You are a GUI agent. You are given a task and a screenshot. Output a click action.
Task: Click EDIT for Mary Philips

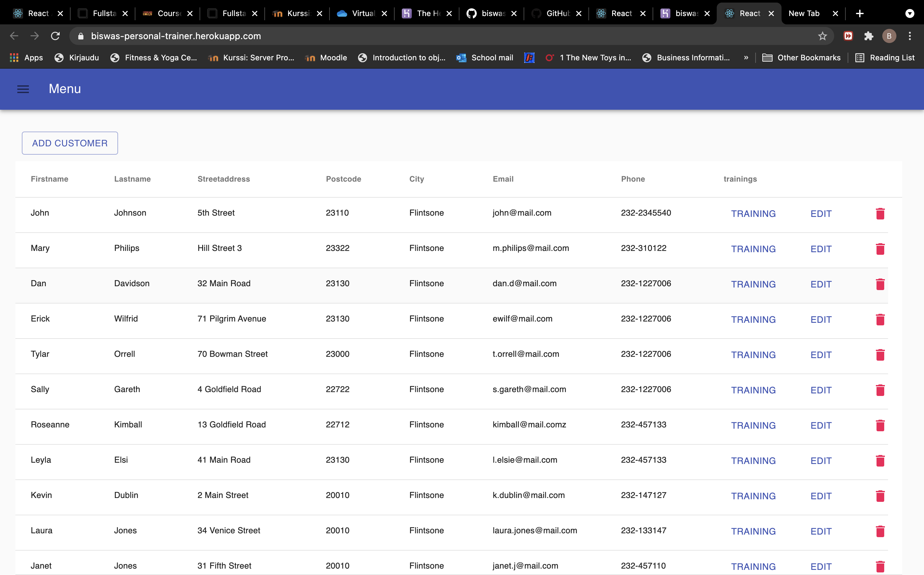click(821, 249)
